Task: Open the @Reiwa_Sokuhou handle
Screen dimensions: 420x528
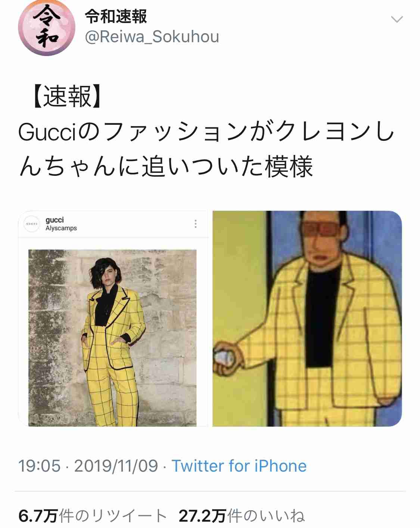Action: point(152,37)
